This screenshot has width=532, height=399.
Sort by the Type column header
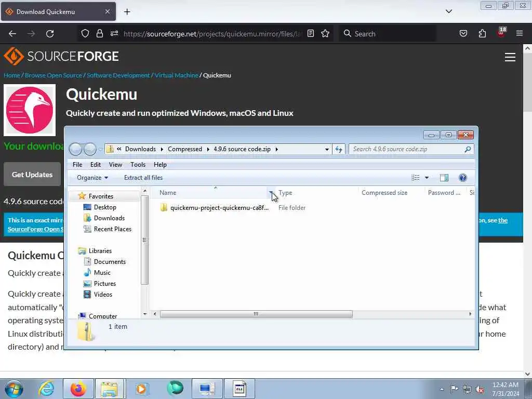click(x=316, y=192)
